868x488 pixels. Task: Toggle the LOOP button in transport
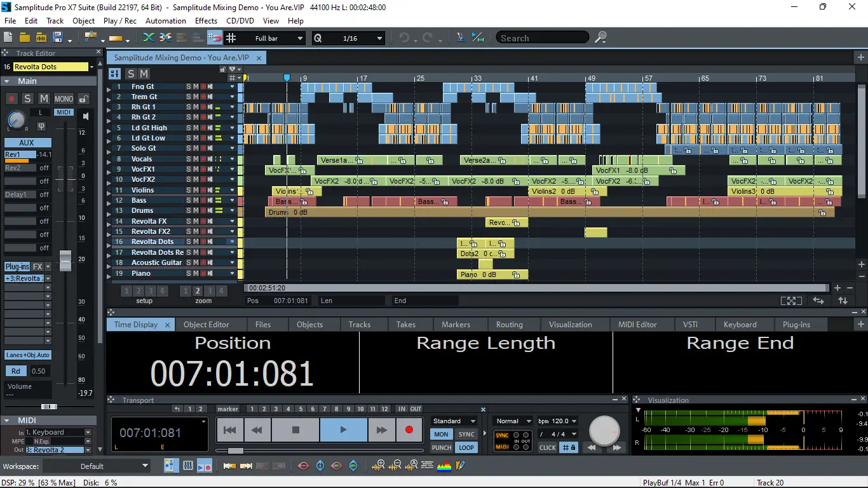[x=466, y=447]
